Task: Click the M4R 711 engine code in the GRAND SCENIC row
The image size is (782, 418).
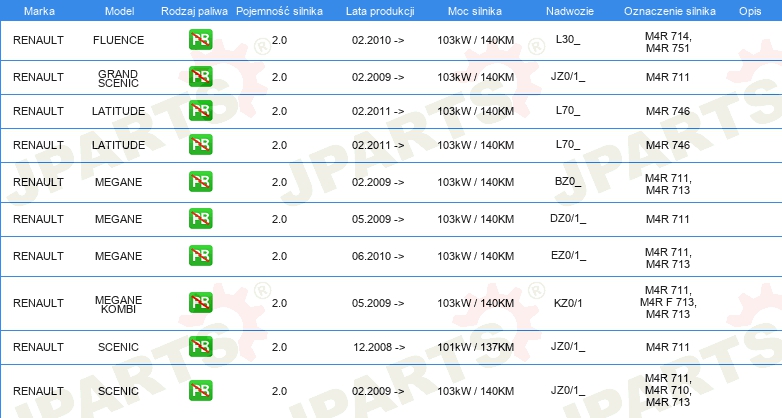Action: 668,77
